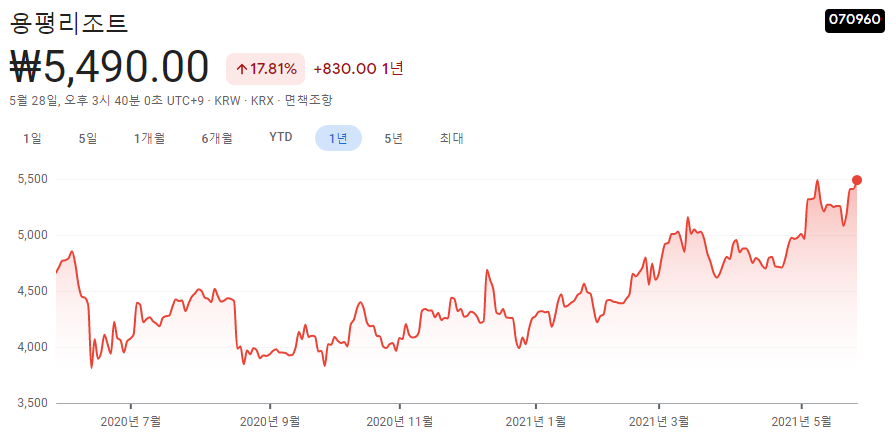This screenshot has height=445, width=895.
Task: Click the 면책조항 disclaimer link
Action: [309, 101]
